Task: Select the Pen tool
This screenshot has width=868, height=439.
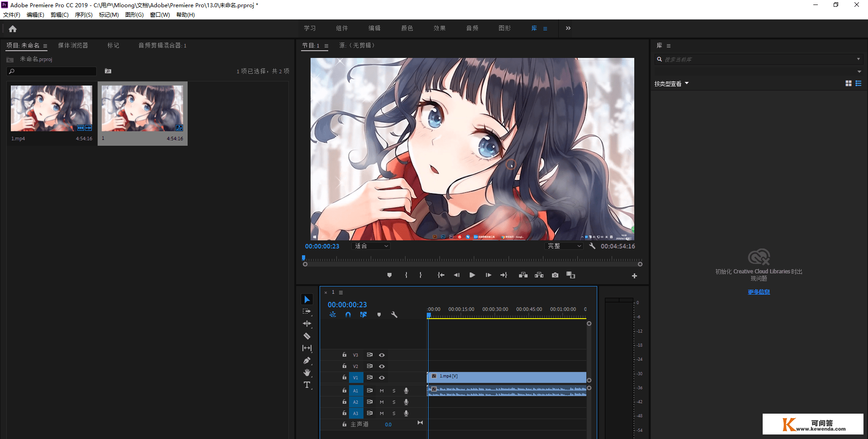Action: 307,360
